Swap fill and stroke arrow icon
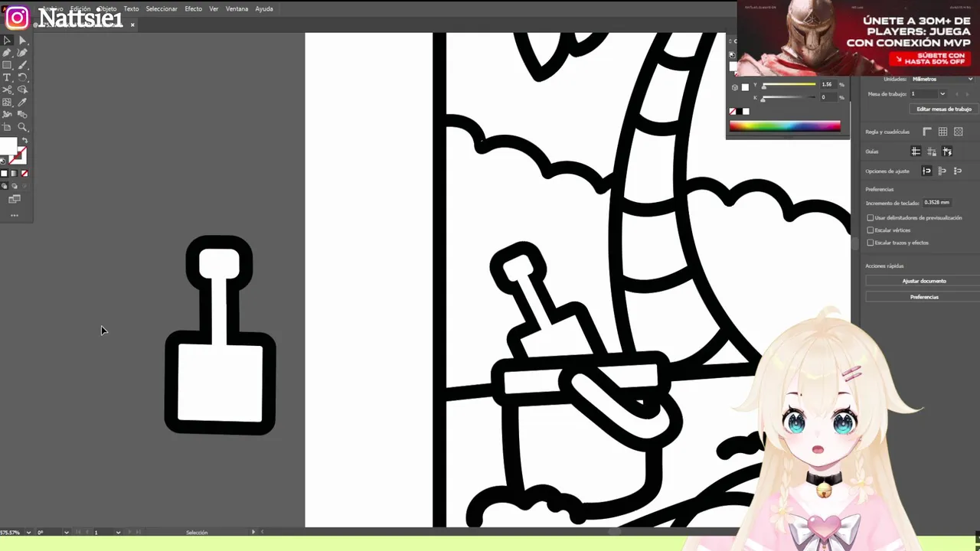This screenshot has width=980, height=551. point(24,141)
